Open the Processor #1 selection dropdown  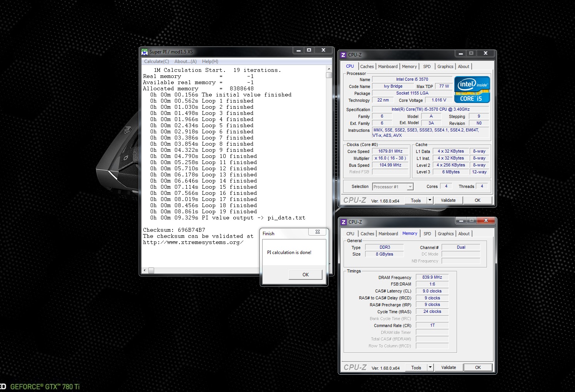pos(392,187)
